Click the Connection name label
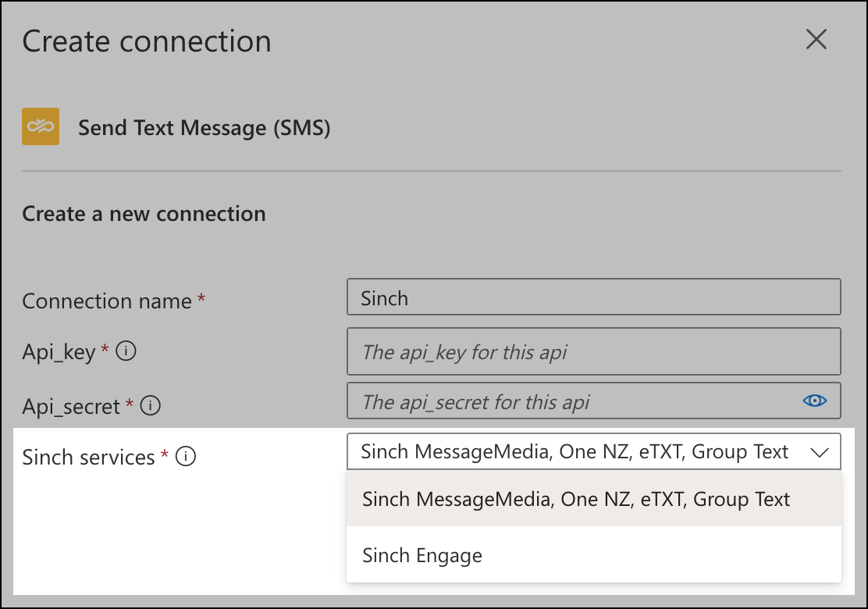Image resolution: width=868 pixels, height=609 pixels. 107,301
